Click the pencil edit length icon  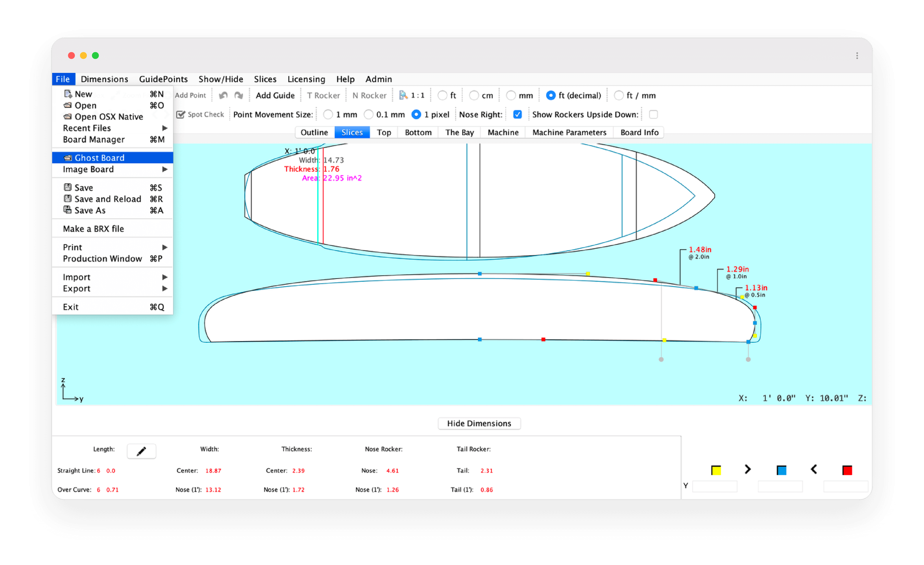pyautogui.click(x=142, y=451)
